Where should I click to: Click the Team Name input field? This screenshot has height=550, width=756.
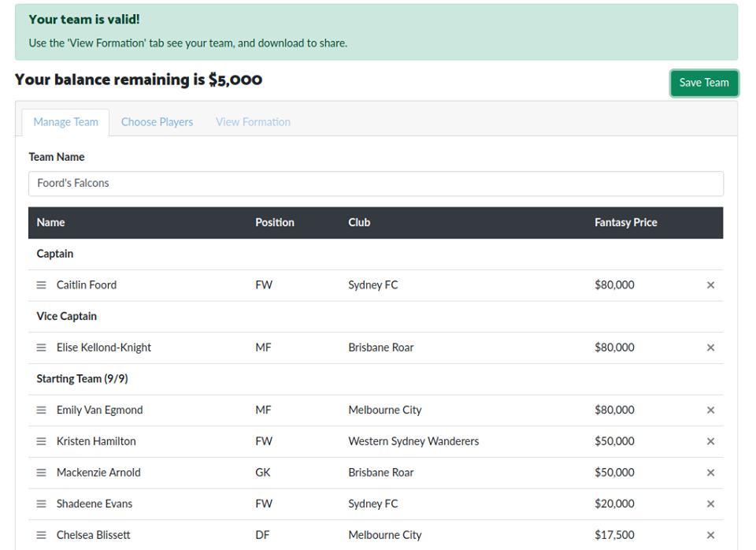coord(376,184)
